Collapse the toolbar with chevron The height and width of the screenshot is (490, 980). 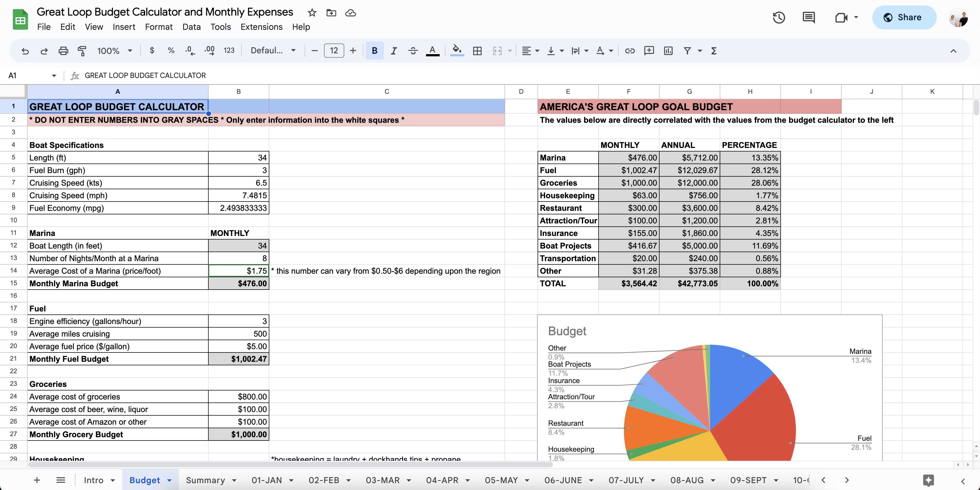[x=953, y=51]
